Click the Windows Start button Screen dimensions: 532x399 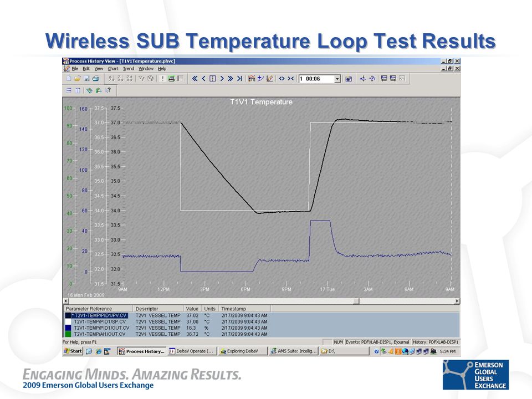[73, 351]
